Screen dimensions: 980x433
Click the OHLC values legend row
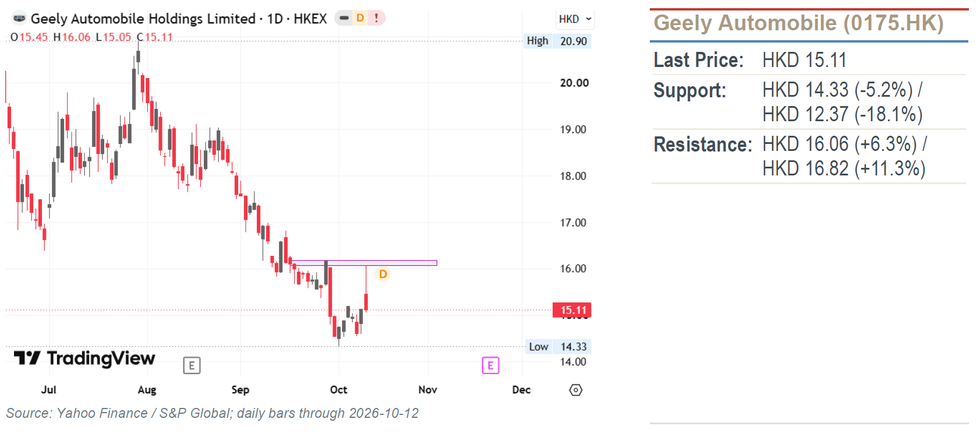[91, 37]
